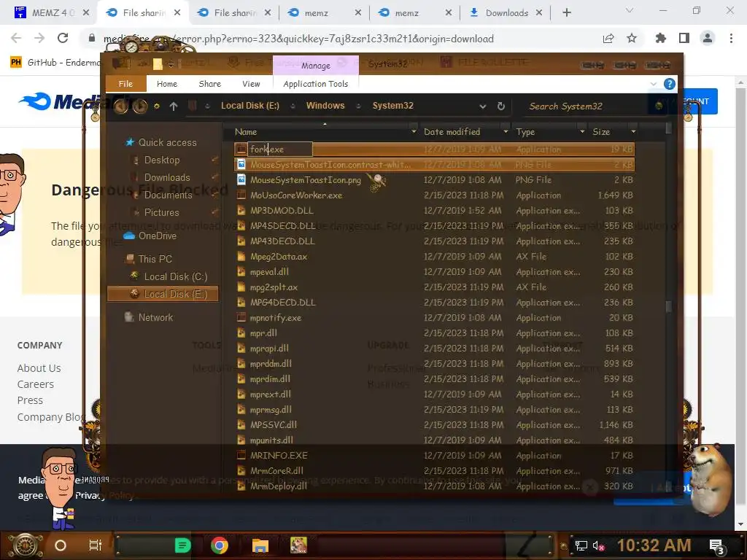Viewport: 747px width, 560px height.
Task: Open the GitHub - Endermanch bookmark
Action: click(55, 63)
